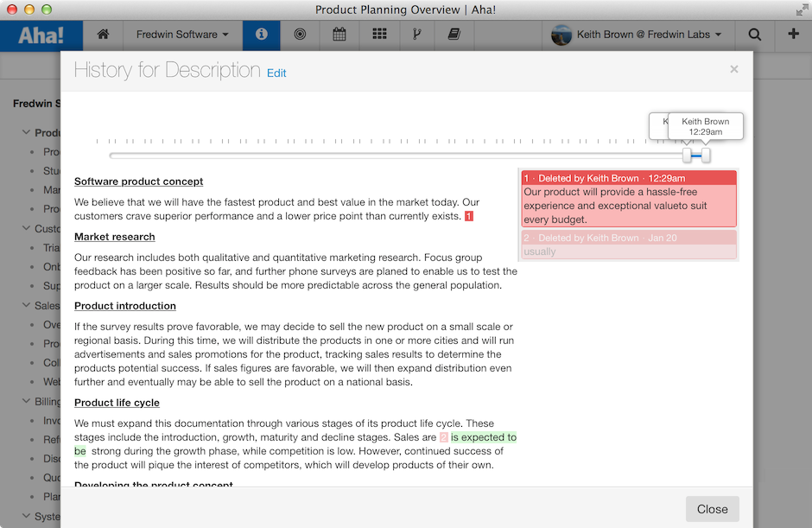This screenshot has width=812, height=528.
Task: Open the Fredwin Software product dropdown
Action: pos(181,35)
